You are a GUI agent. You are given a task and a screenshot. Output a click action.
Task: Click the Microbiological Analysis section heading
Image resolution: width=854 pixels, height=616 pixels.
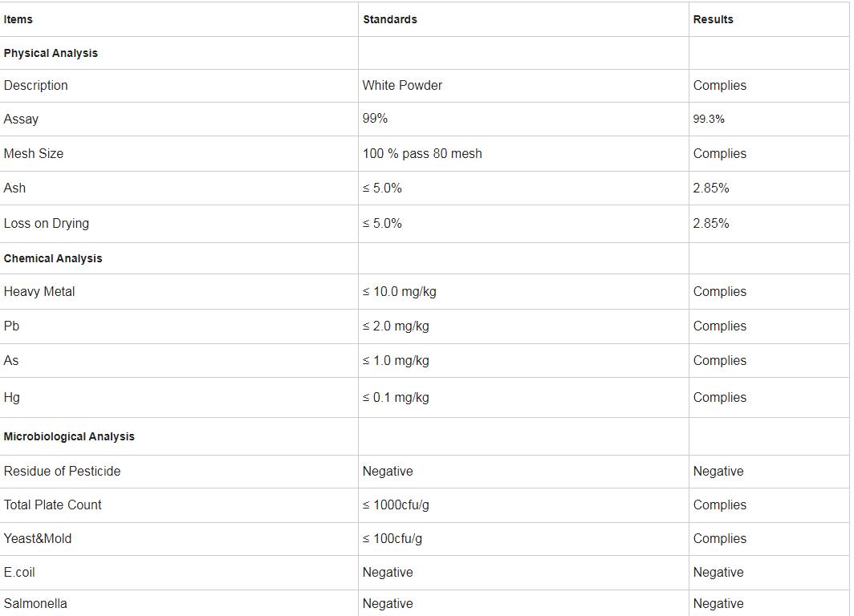point(69,436)
